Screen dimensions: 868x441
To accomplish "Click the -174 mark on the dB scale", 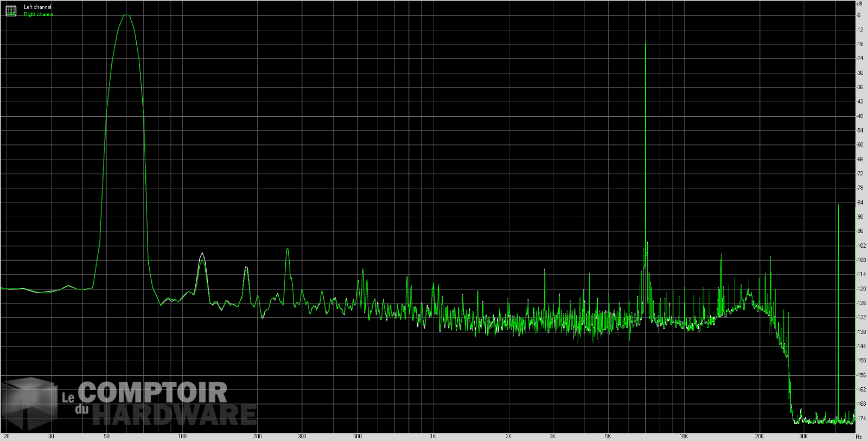I will point(860,418).
